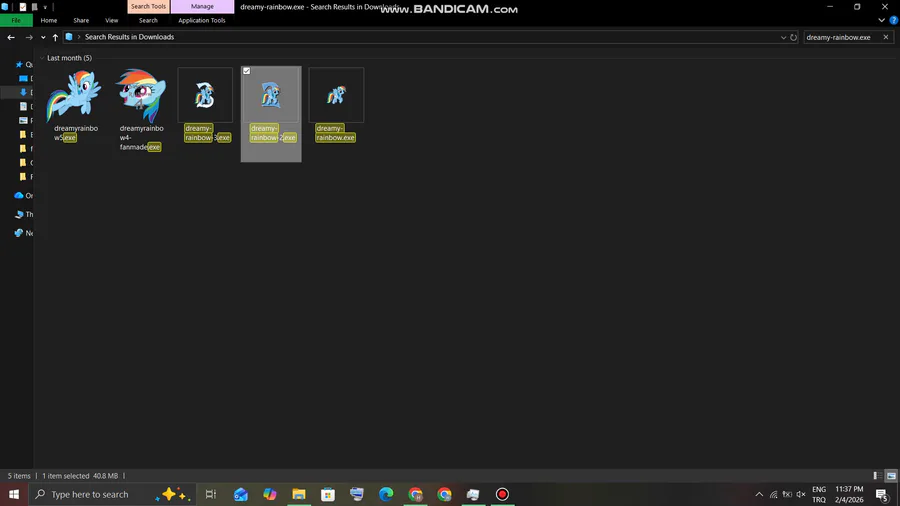Click the Manage contextual tab
The width and height of the screenshot is (900, 506).
tap(202, 6)
